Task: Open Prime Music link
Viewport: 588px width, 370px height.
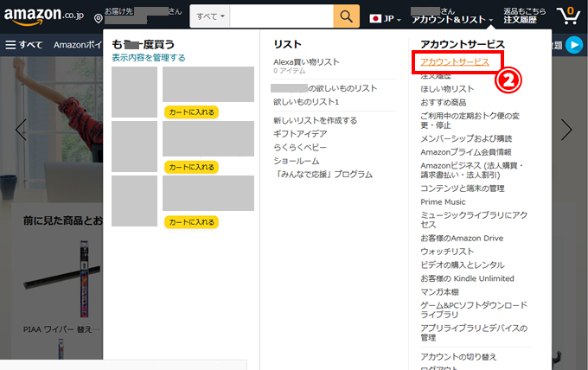Action: point(443,202)
